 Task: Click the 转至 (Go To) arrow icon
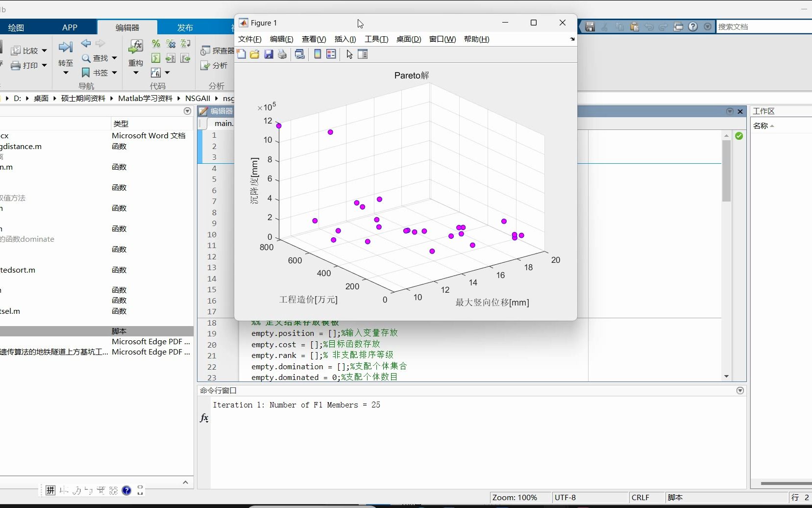coord(66,47)
